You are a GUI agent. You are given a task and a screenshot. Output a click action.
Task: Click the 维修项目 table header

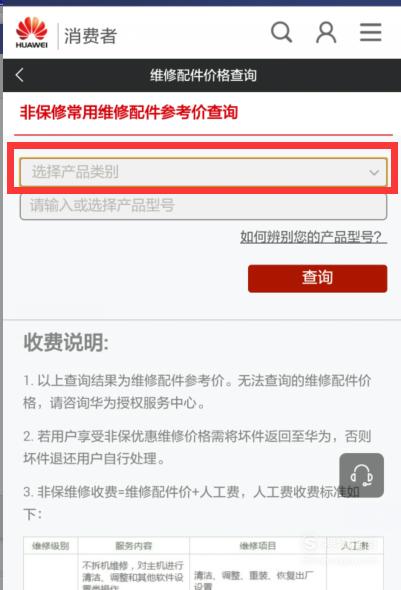tap(258, 546)
